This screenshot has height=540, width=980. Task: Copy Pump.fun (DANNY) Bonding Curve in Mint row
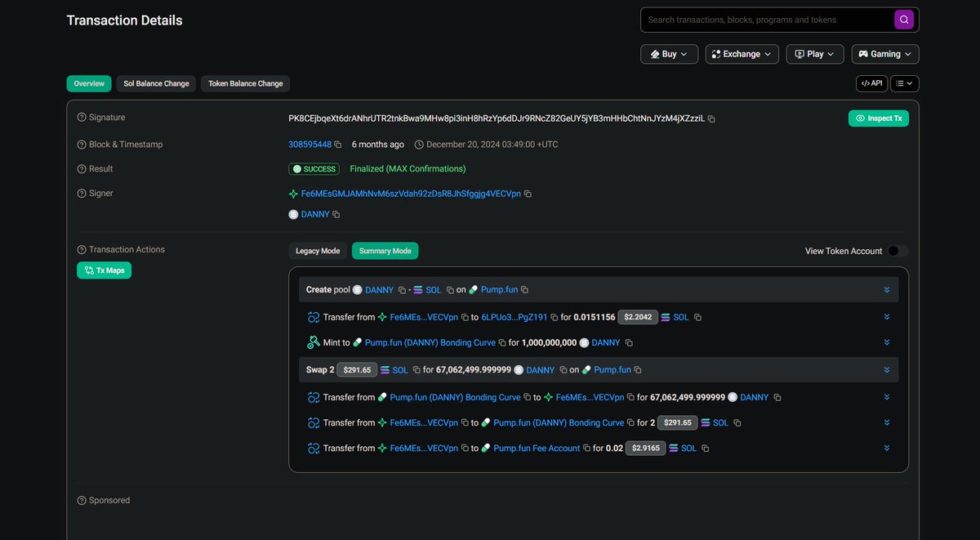[502, 343]
